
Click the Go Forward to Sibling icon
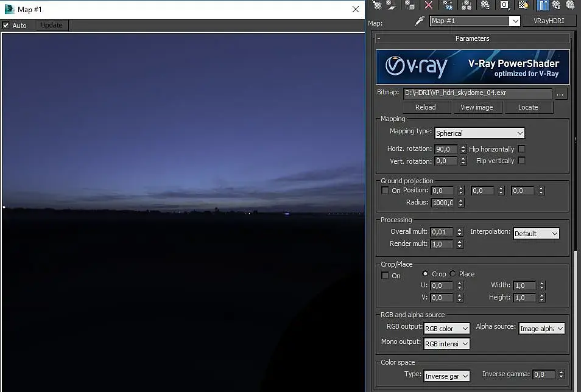[x=570, y=5]
